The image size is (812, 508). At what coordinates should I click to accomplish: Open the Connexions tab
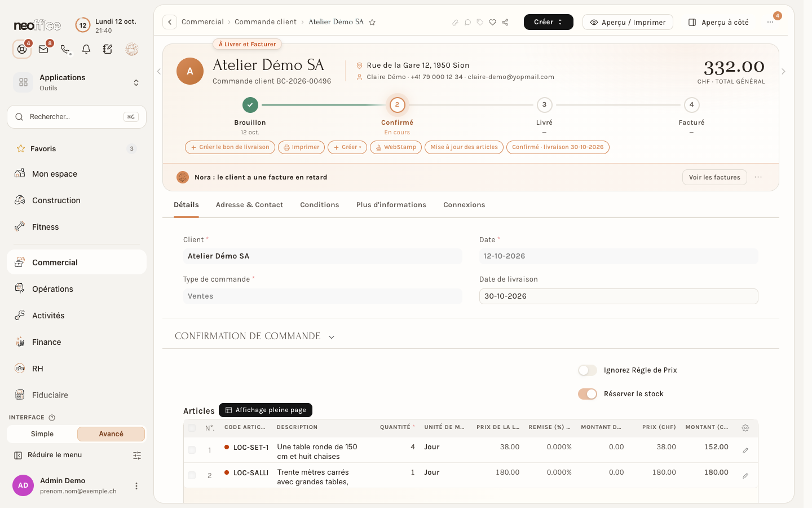[464, 205]
